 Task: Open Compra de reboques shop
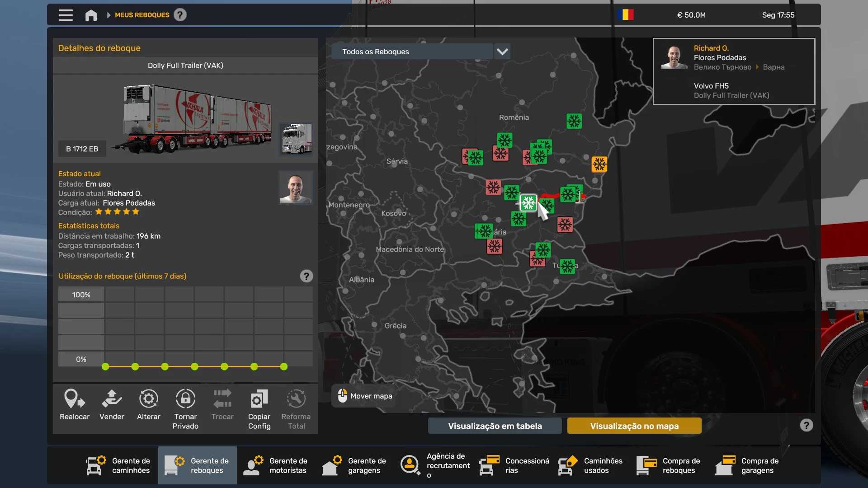pyautogui.click(x=669, y=465)
